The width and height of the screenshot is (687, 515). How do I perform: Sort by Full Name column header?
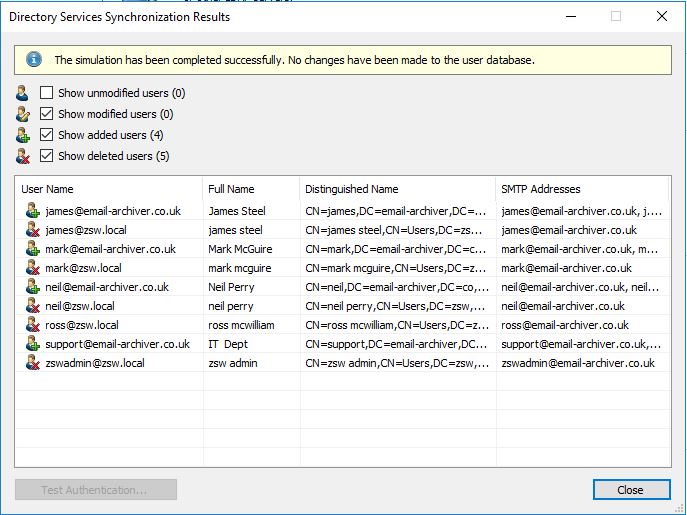coord(251,189)
